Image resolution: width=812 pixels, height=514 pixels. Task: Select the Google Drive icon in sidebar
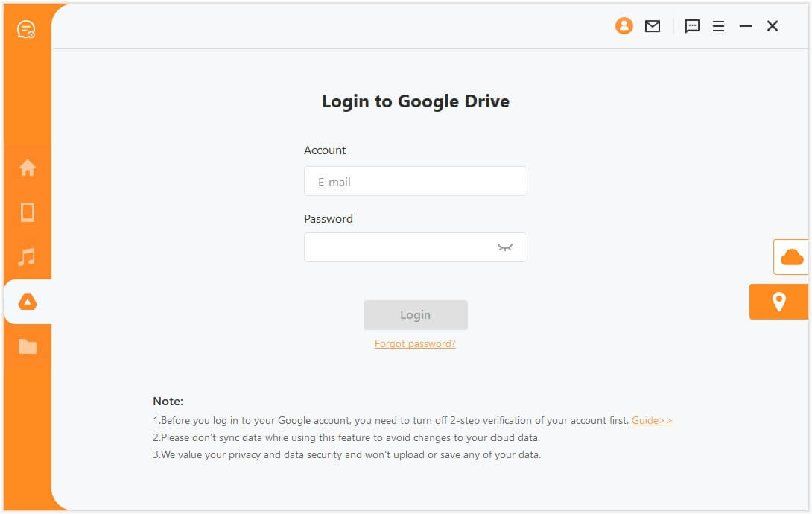pos(28,301)
